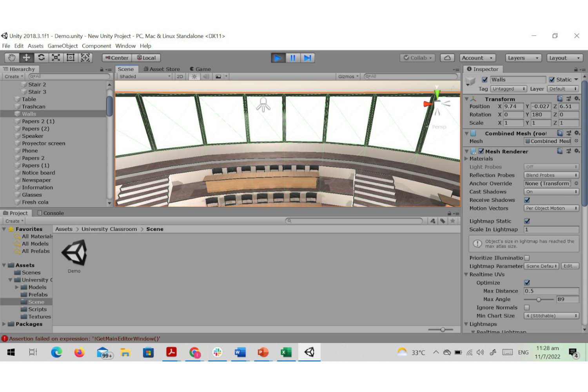The height and width of the screenshot is (392, 588).
Task: Click the Max Angle slider
Action: (539, 299)
